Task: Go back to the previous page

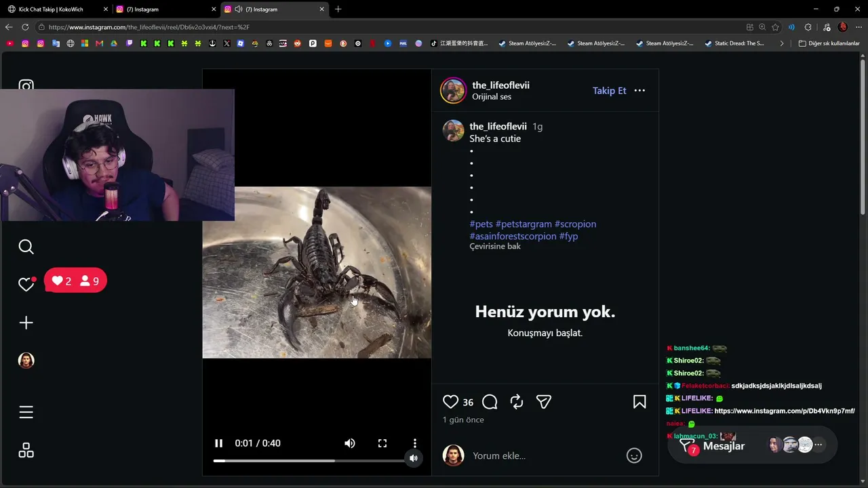Action: coord(9,27)
